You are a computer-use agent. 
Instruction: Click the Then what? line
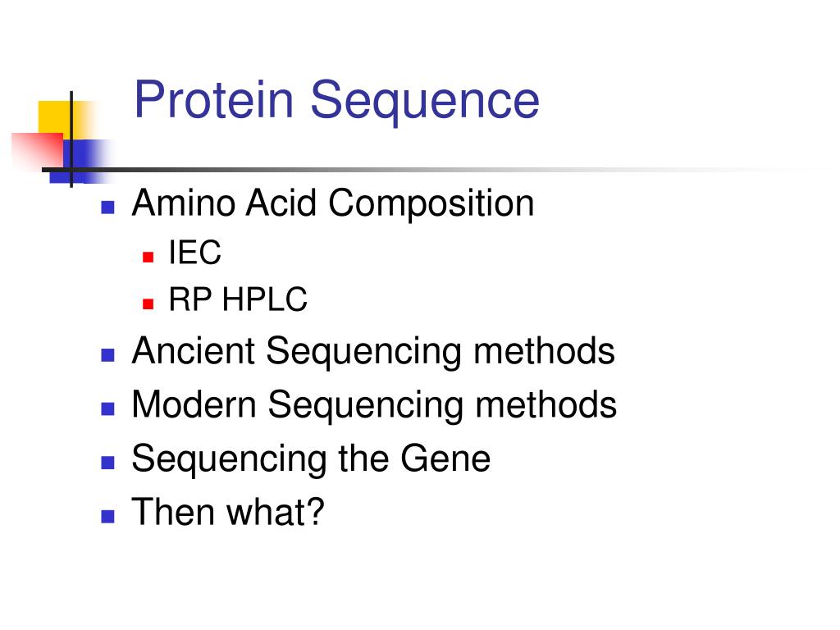tap(228, 512)
